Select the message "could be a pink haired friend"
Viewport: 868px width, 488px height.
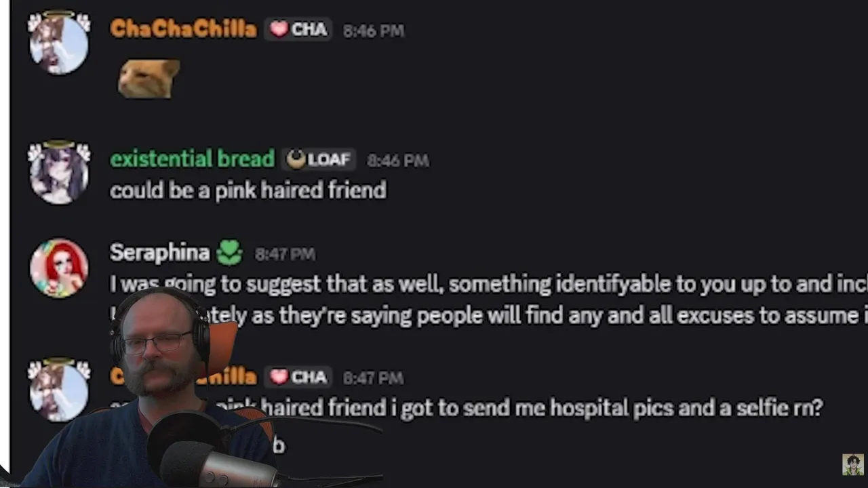pyautogui.click(x=248, y=190)
